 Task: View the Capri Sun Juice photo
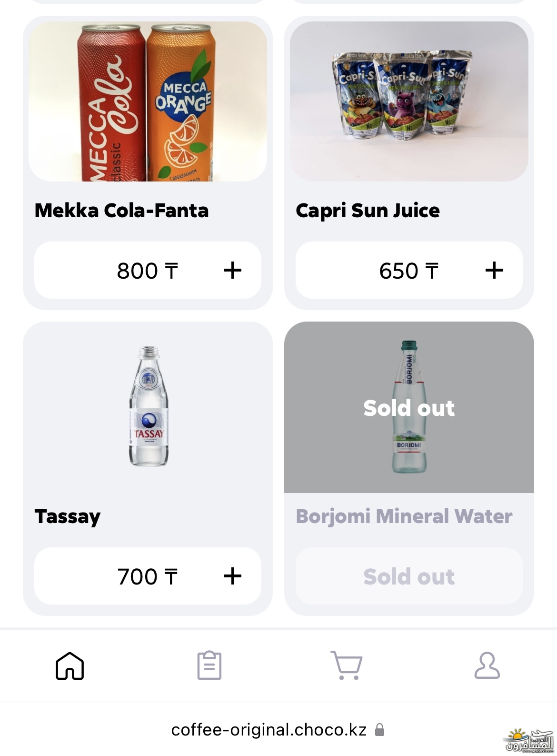tap(409, 101)
